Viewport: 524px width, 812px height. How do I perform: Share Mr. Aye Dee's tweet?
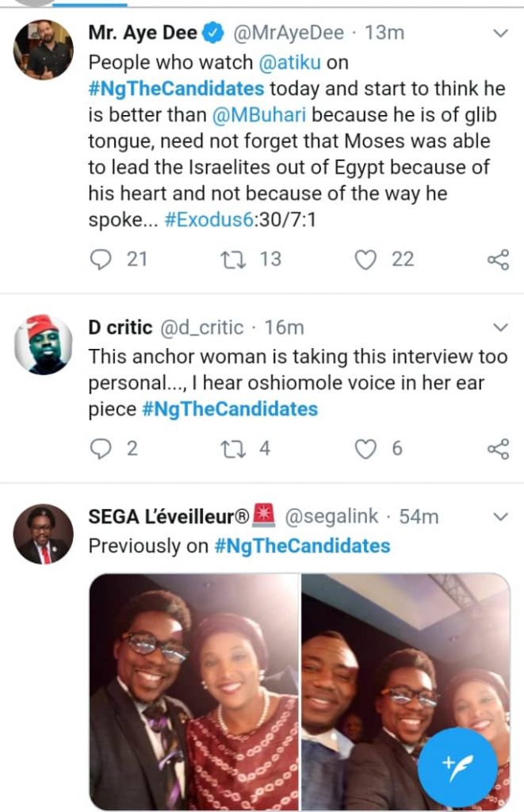click(x=498, y=259)
